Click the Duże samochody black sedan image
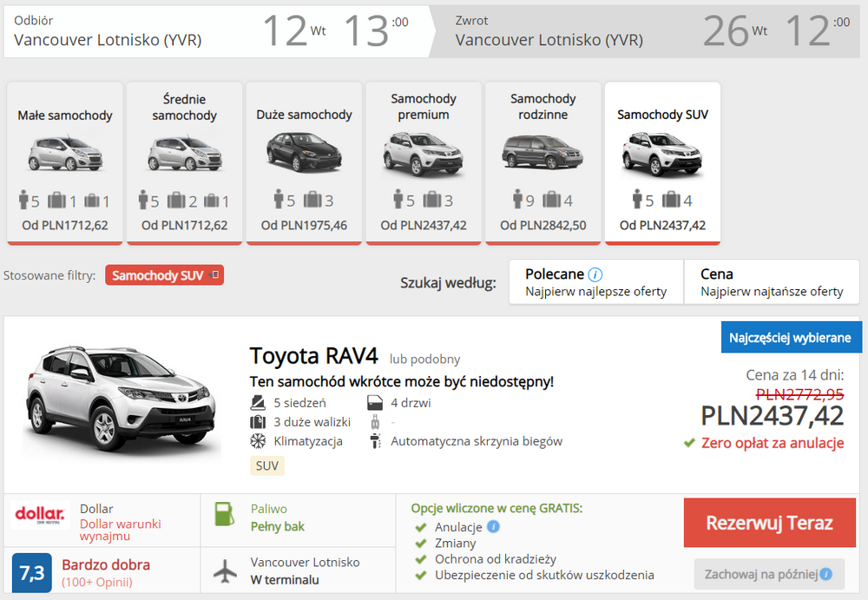This screenshot has height=600, width=868. coord(304,152)
